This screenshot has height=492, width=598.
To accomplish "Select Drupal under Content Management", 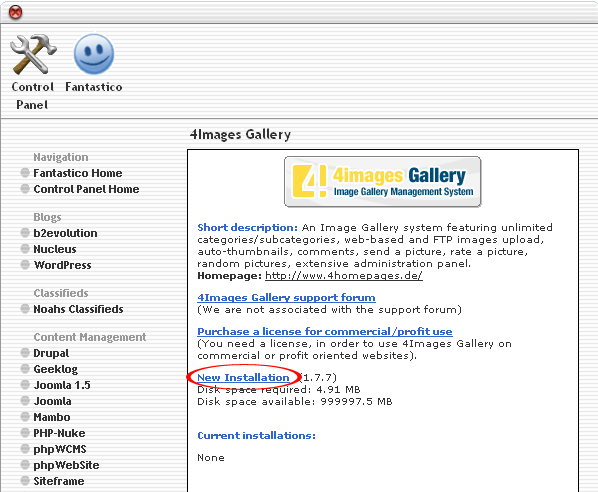I will [x=51, y=353].
